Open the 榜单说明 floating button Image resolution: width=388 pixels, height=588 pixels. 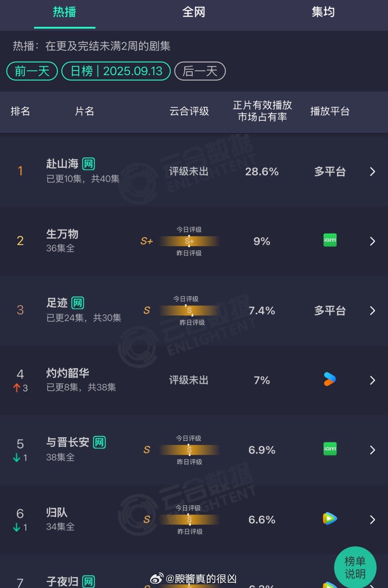[355, 567]
